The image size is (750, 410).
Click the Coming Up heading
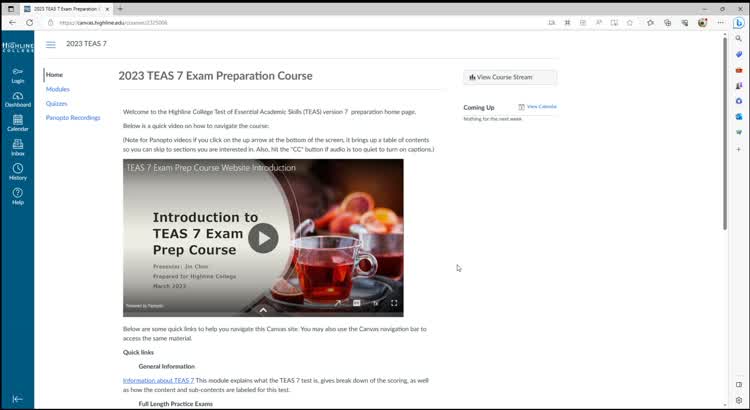click(479, 108)
